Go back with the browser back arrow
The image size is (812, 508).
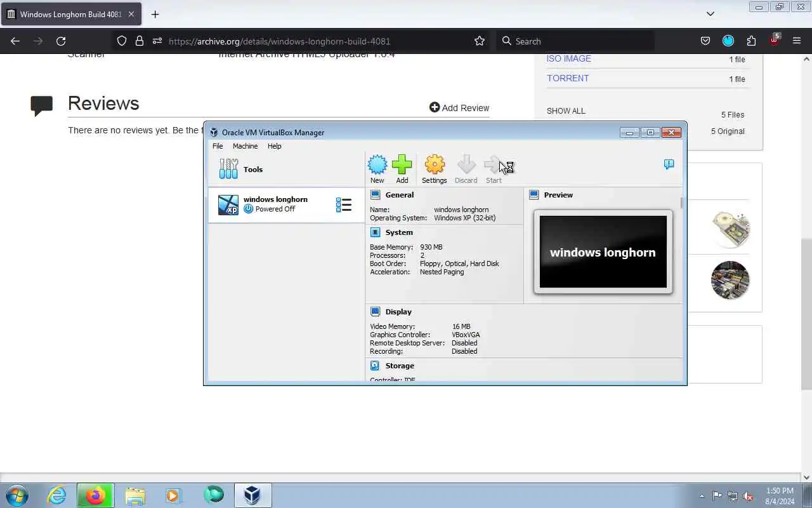[15, 41]
